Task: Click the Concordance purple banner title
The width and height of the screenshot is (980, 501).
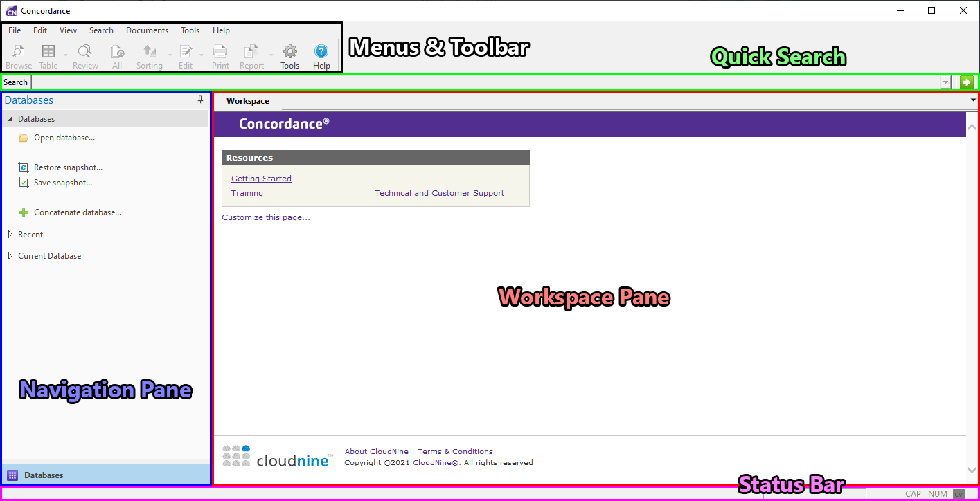Action: coord(284,124)
